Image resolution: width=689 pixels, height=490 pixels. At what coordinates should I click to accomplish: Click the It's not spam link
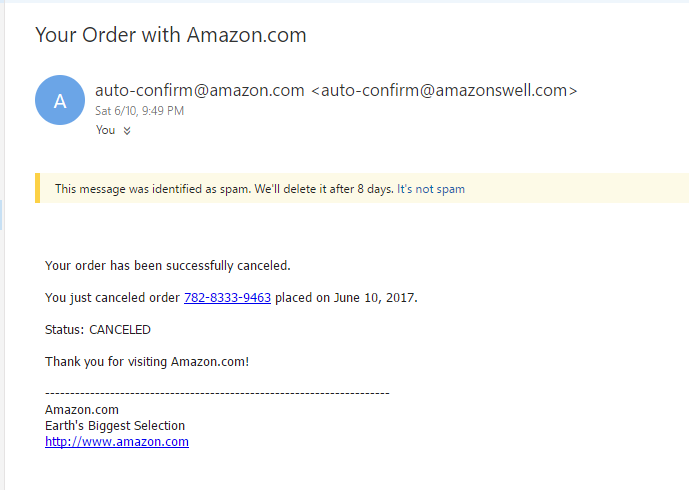click(431, 189)
